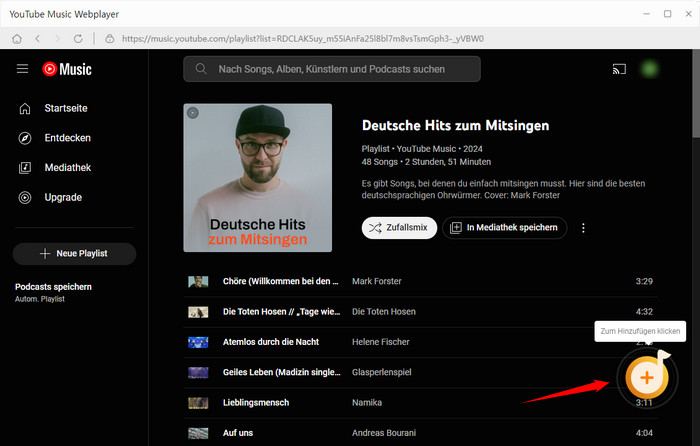Click thumbnail of Lieblingsmensch track
The width and height of the screenshot is (700, 446).
point(198,403)
